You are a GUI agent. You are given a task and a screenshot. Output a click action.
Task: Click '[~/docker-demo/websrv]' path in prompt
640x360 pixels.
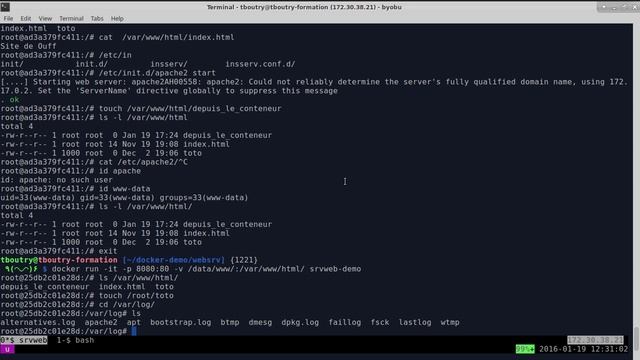tap(173, 260)
